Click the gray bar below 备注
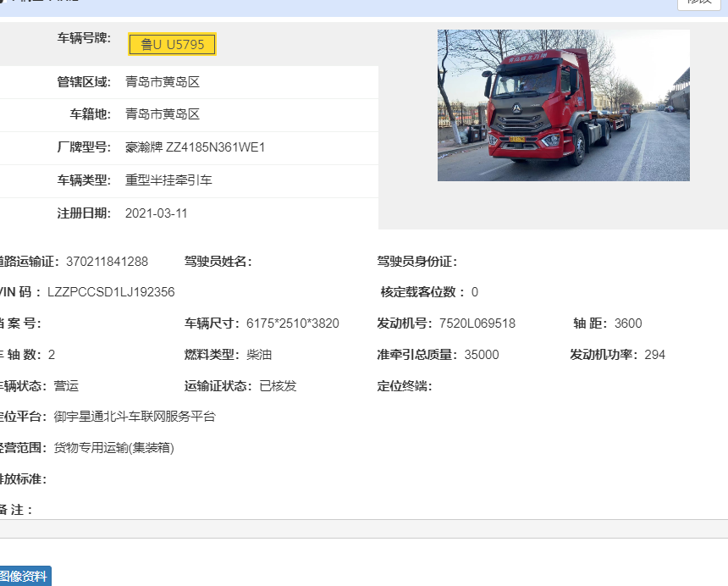The width and height of the screenshot is (728, 586). 364,528
